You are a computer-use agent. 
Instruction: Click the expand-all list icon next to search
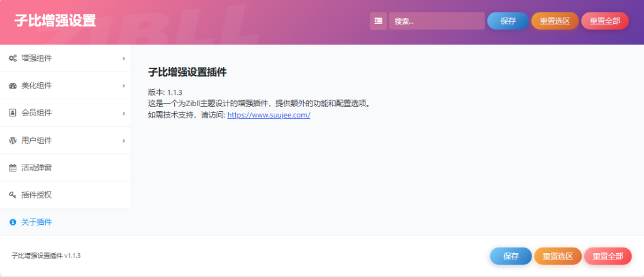click(x=378, y=21)
